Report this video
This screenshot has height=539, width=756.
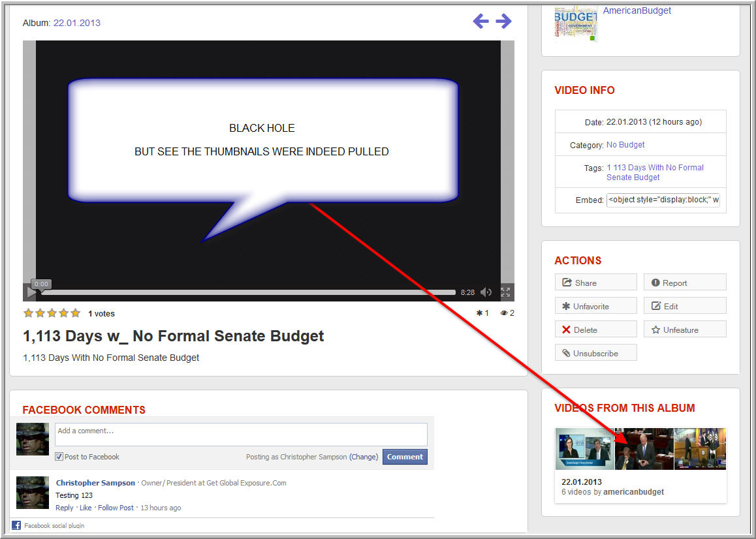(x=684, y=283)
